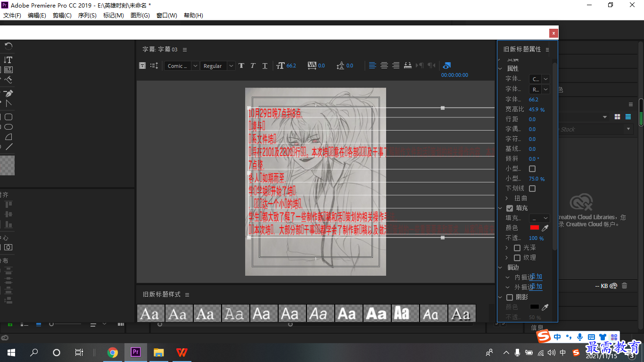Select the line tool
This screenshot has width=644, height=362.
pyautogui.click(x=8, y=147)
